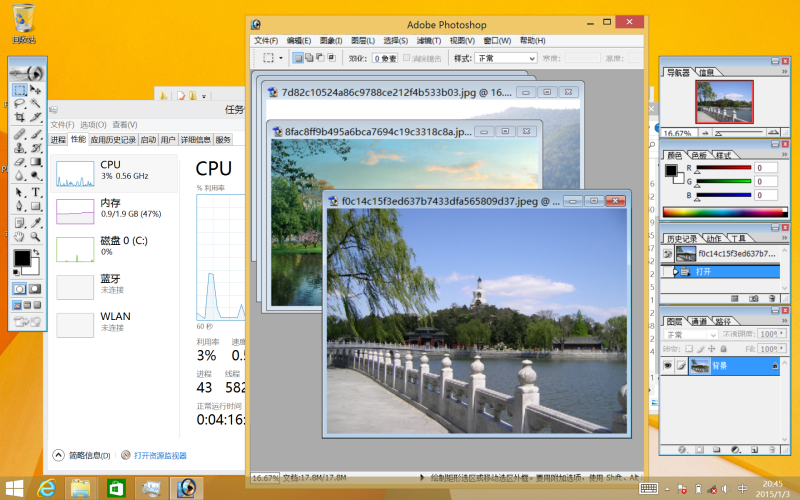Select the Rectangular Marquee tool in toolbox

point(19,90)
